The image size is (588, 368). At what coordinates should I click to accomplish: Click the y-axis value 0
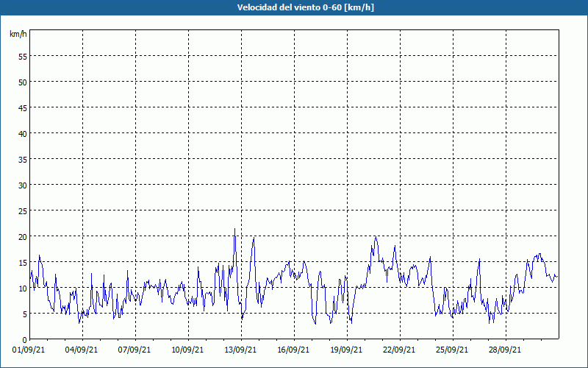click(x=25, y=340)
